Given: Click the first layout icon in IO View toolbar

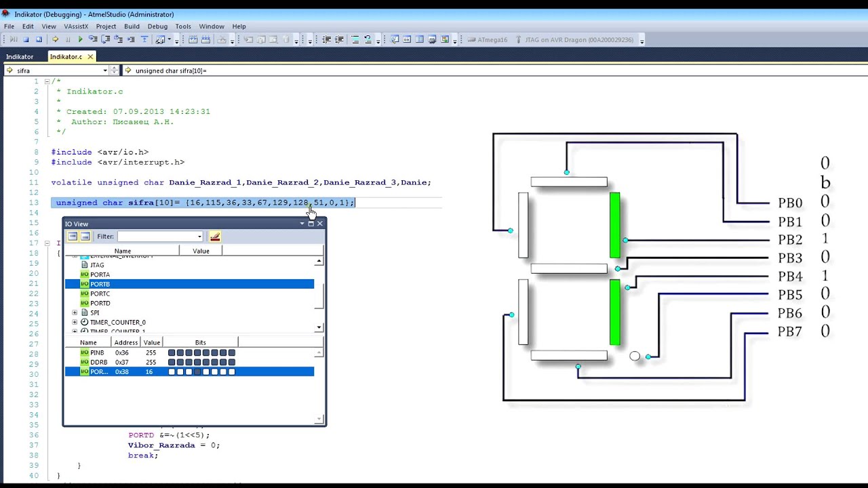Looking at the screenshot, I should point(73,237).
